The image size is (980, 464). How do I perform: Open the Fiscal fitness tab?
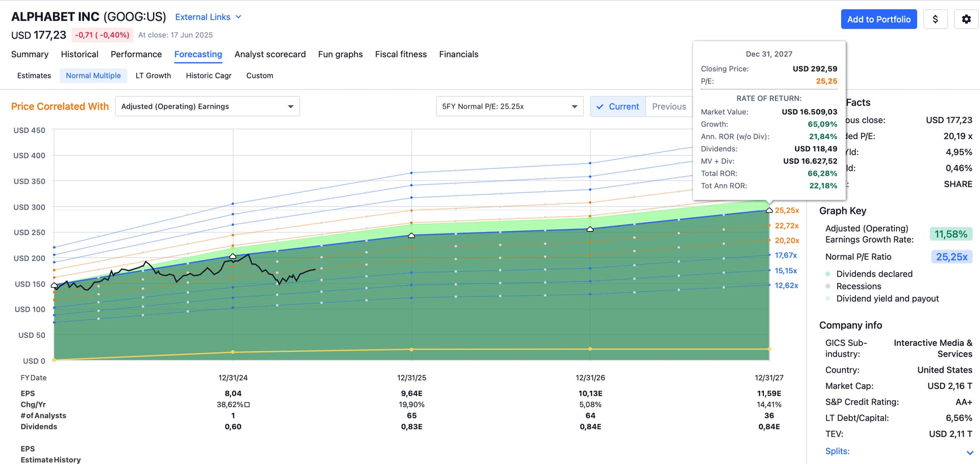point(401,54)
